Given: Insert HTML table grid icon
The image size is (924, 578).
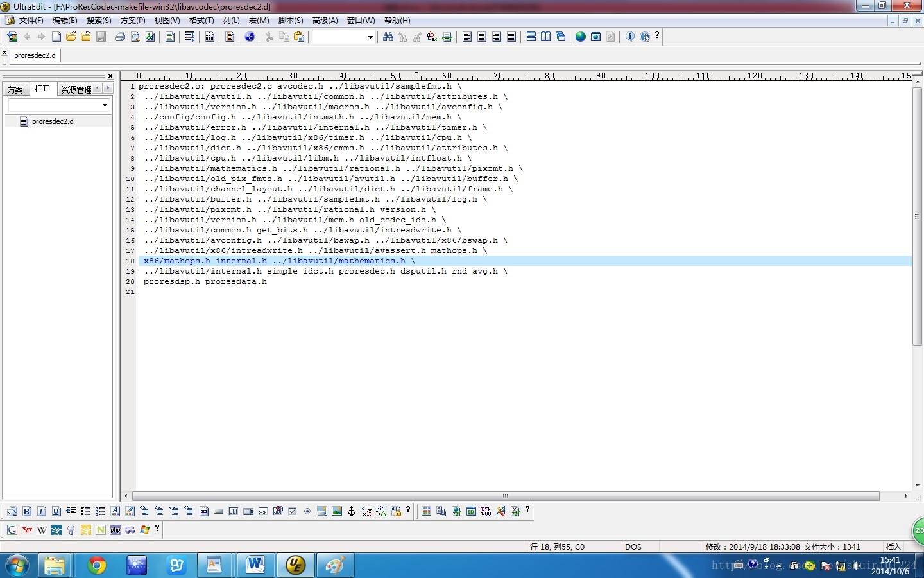Looking at the screenshot, I should coord(427,511).
